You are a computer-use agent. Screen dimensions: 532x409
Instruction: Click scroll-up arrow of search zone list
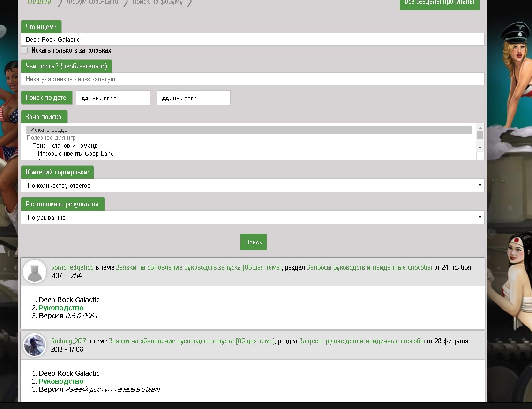(480, 127)
